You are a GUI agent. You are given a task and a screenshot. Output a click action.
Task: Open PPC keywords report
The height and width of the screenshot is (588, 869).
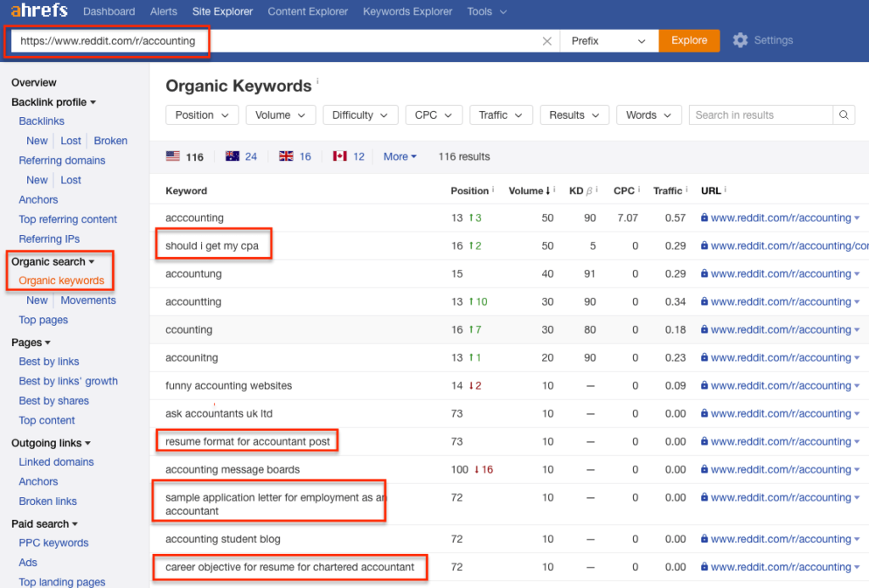click(x=53, y=542)
